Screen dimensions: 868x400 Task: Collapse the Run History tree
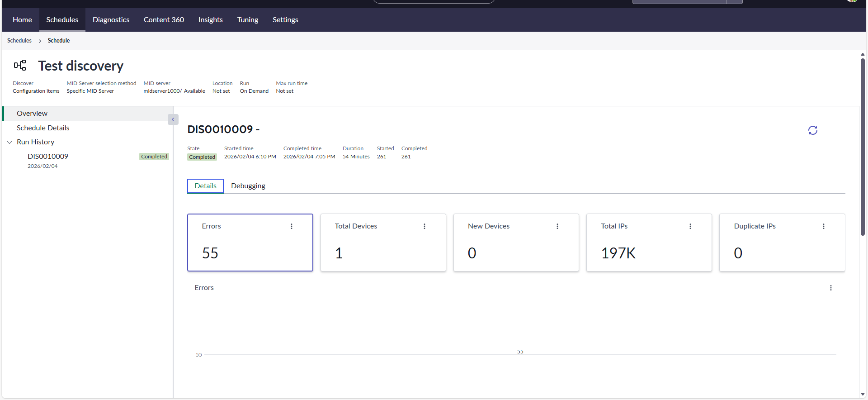pos(9,142)
